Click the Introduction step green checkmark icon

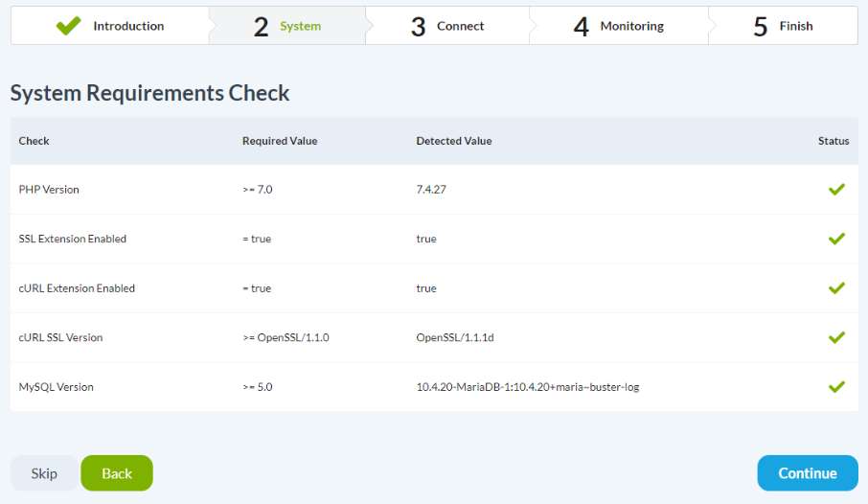pyautogui.click(x=68, y=26)
